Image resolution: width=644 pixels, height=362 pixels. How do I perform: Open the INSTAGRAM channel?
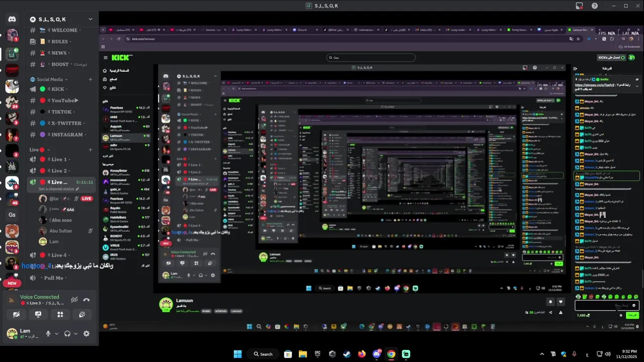click(62, 135)
